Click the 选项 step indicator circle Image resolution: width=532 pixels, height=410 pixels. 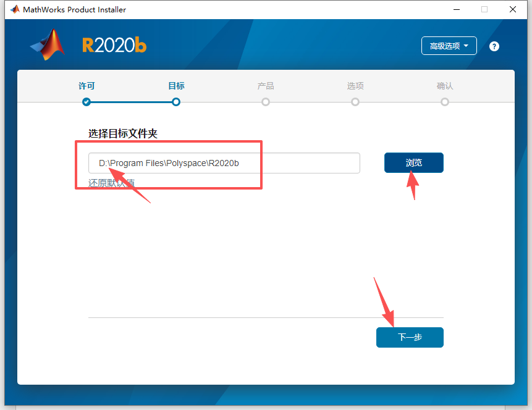[355, 102]
